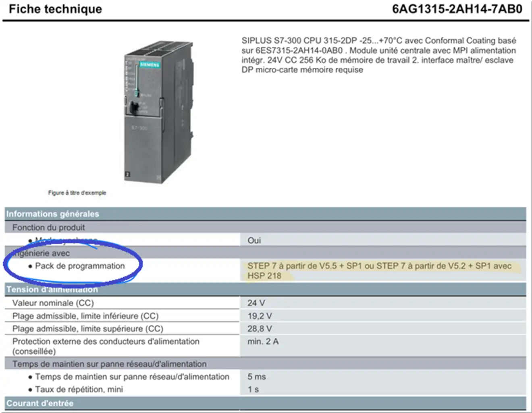Click the '28,8 V' value

pos(260,329)
